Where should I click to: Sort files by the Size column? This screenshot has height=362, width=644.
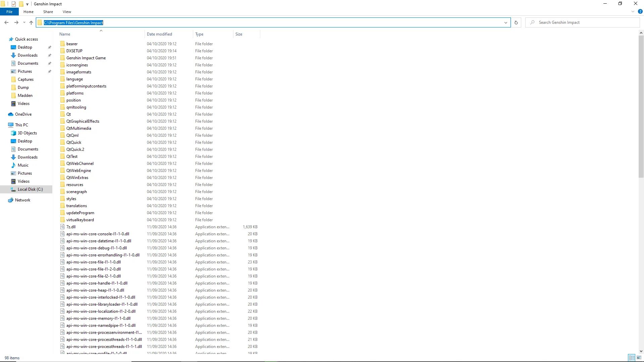click(239, 34)
